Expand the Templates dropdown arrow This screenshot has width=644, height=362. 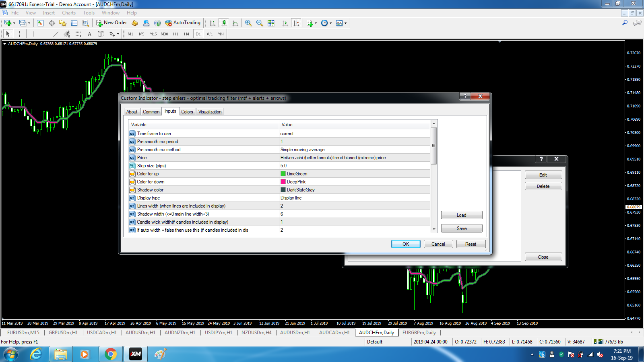[345, 23]
